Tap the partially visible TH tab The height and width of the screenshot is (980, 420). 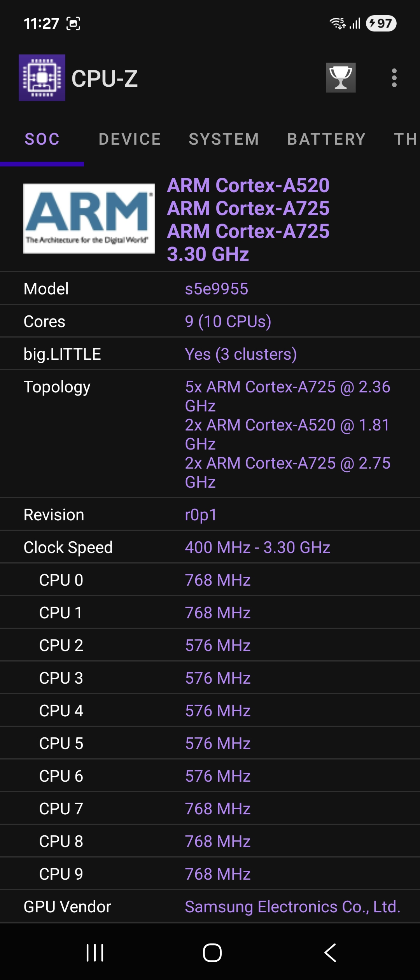click(x=406, y=139)
